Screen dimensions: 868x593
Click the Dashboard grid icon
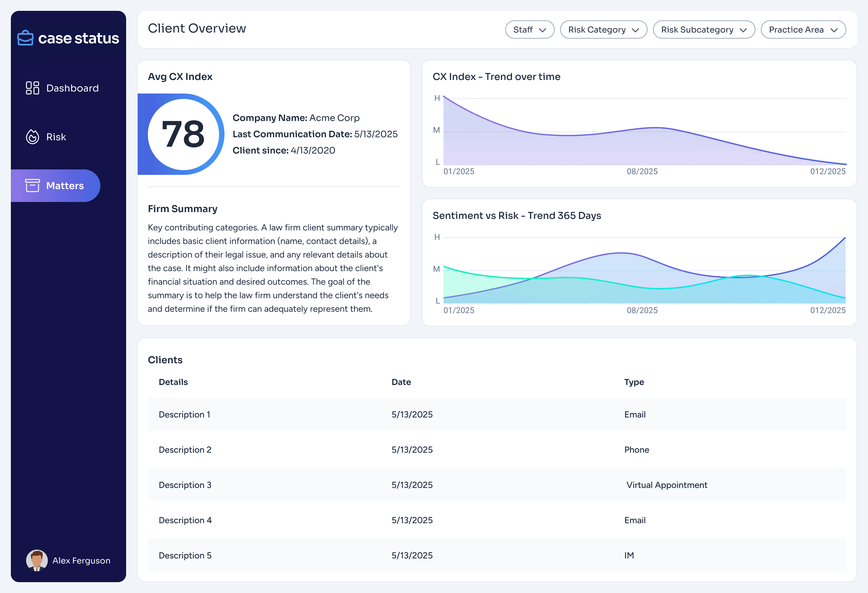[33, 88]
